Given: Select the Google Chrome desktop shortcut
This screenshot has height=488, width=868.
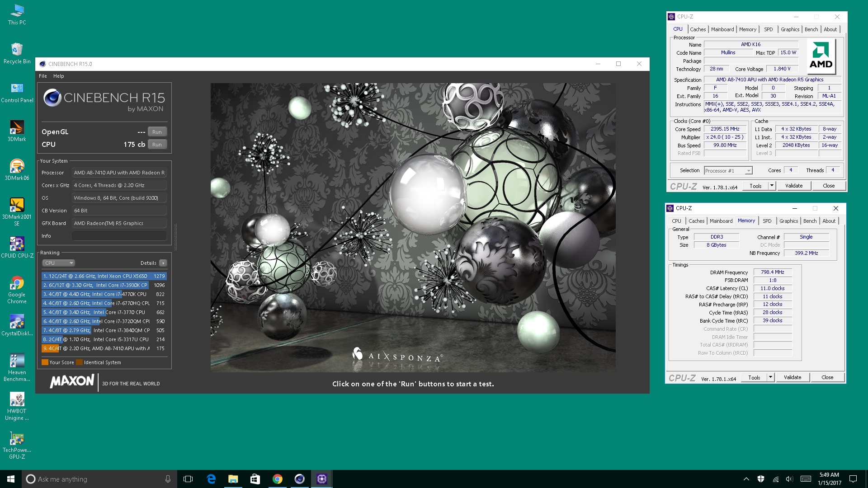Looking at the screenshot, I should [x=17, y=290].
